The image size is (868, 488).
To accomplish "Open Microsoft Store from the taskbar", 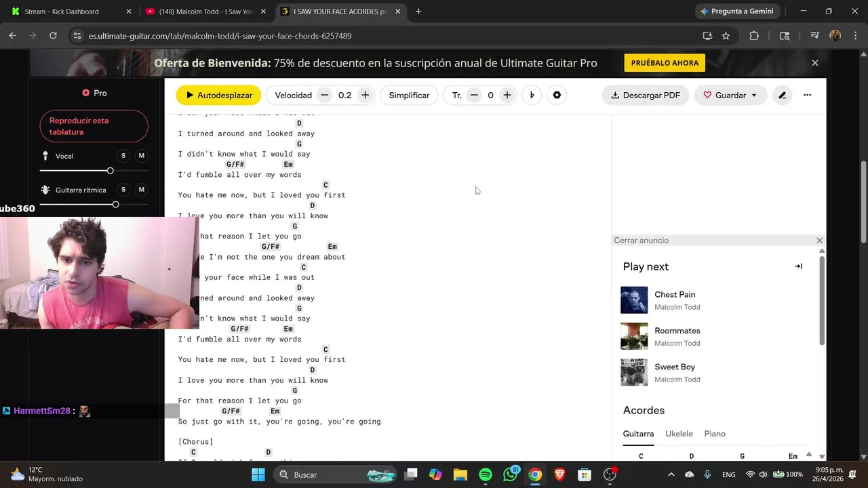I will coord(585,474).
